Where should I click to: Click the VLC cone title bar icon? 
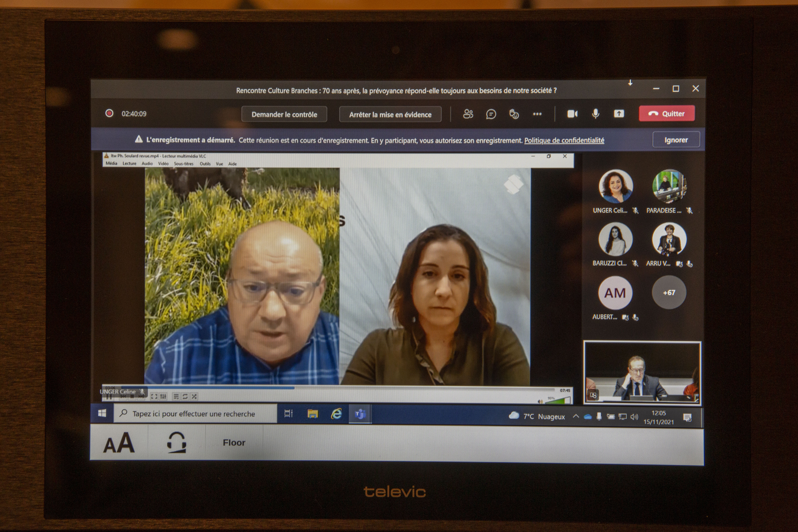(x=107, y=156)
